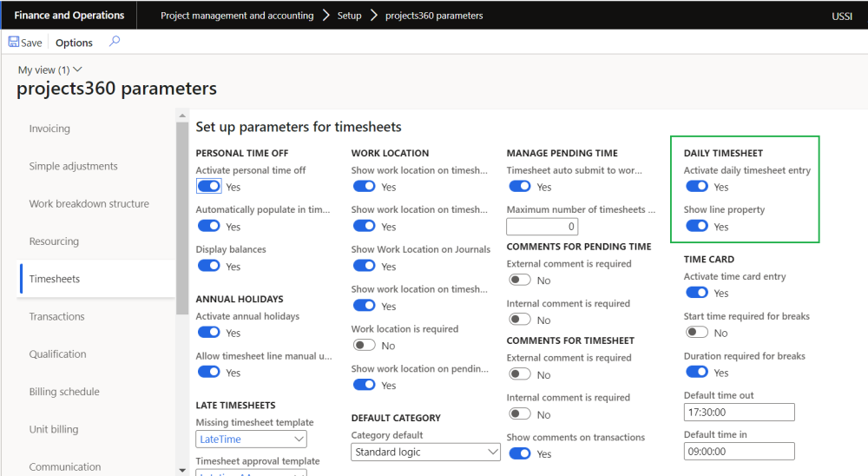This screenshot has height=476, width=868.
Task: Open the Category default combo box
Action: [425, 452]
